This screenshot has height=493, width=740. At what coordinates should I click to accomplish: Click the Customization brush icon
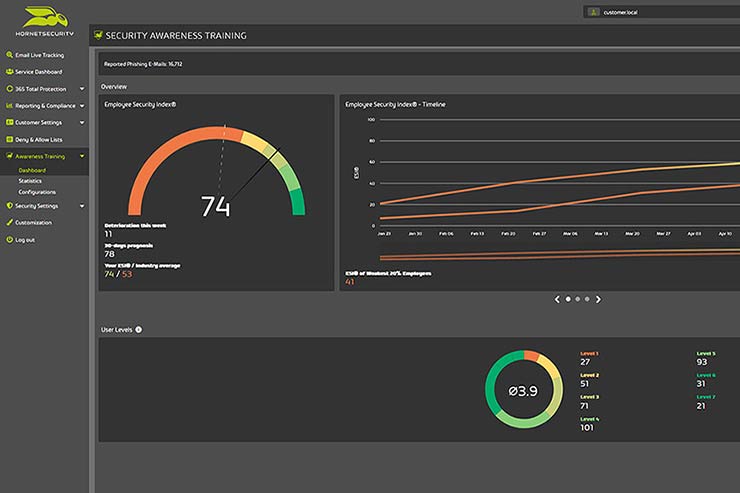click(9, 223)
